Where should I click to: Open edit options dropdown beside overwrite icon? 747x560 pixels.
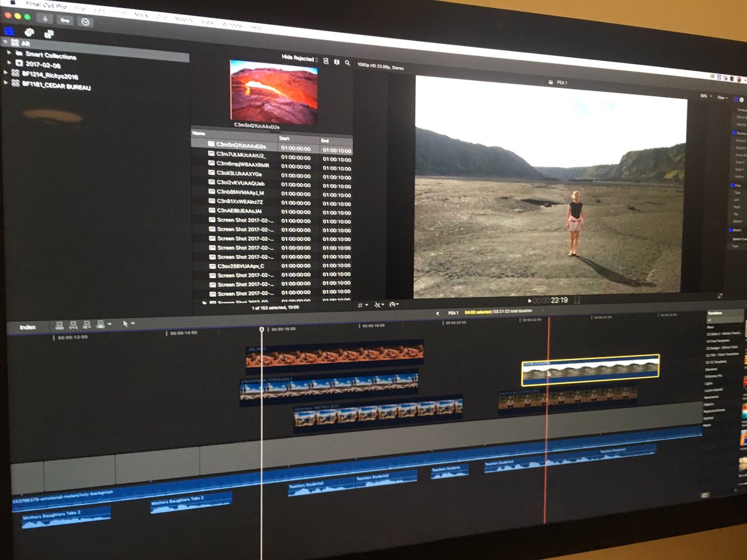coord(110,324)
